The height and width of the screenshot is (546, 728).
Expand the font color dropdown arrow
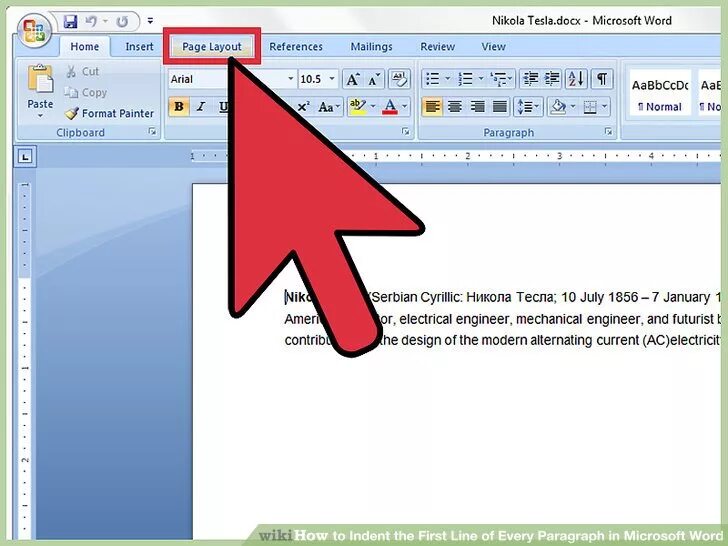pos(404,107)
